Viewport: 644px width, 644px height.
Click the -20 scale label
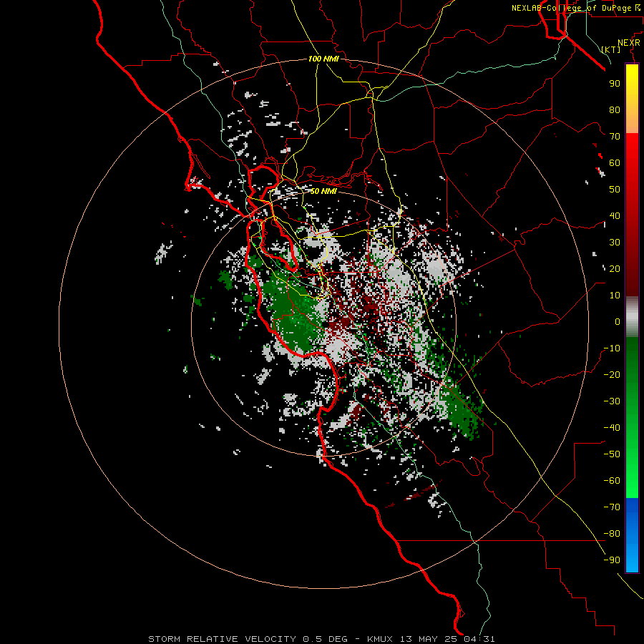(x=612, y=374)
